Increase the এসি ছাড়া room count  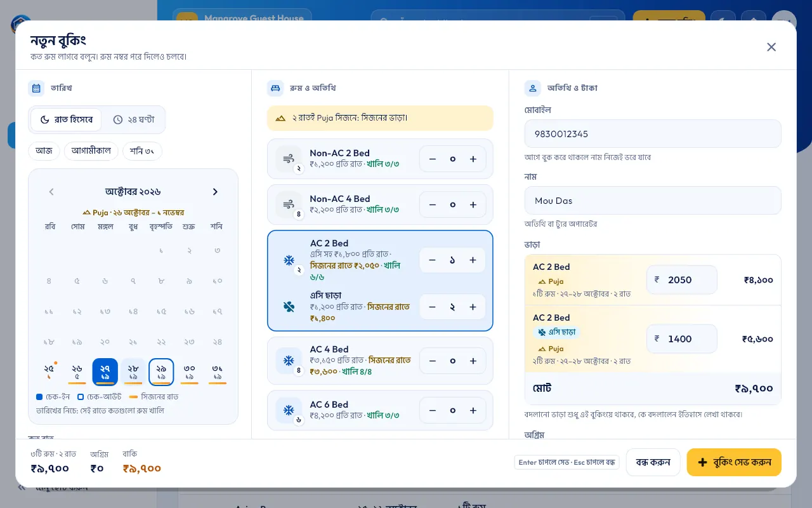[x=473, y=307]
